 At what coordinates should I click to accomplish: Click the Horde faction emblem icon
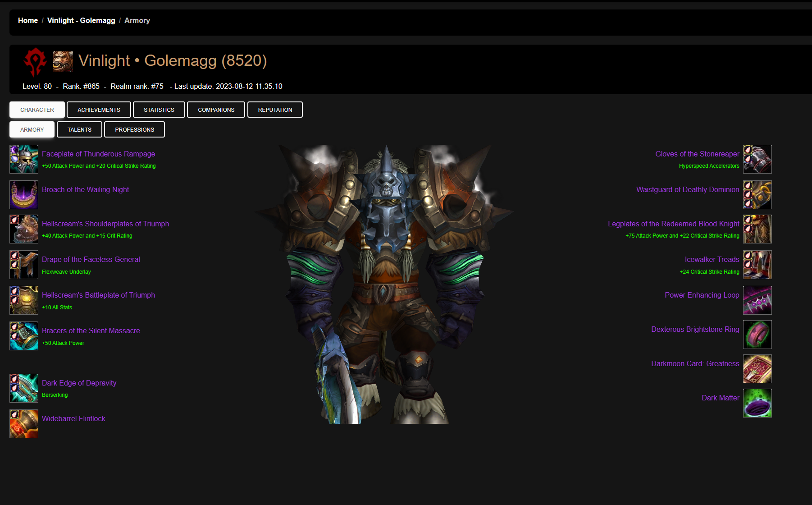pyautogui.click(x=35, y=62)
